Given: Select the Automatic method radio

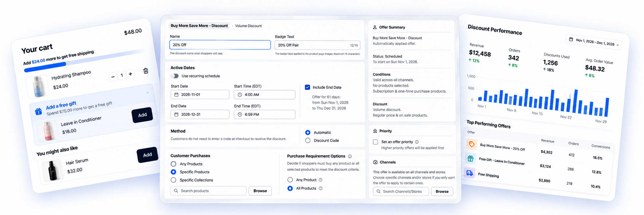Looking at the screenshot, I should pos(308,132).
